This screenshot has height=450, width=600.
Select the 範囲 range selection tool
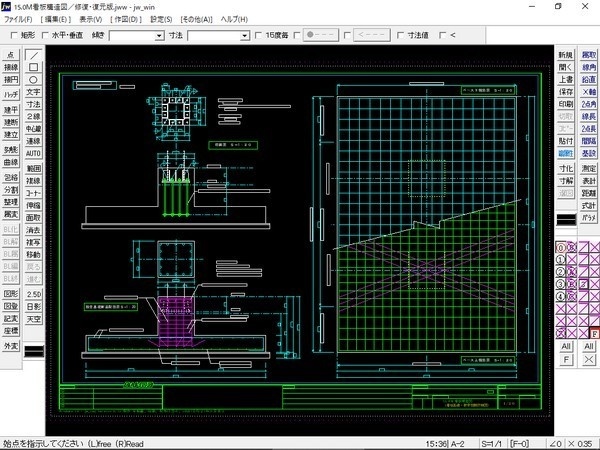33,168
